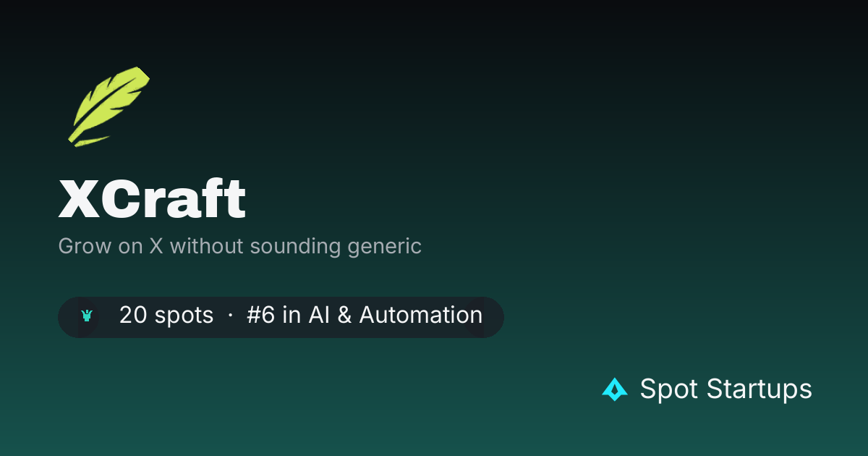Click the word 'Grow' starting the tagline

75,246
